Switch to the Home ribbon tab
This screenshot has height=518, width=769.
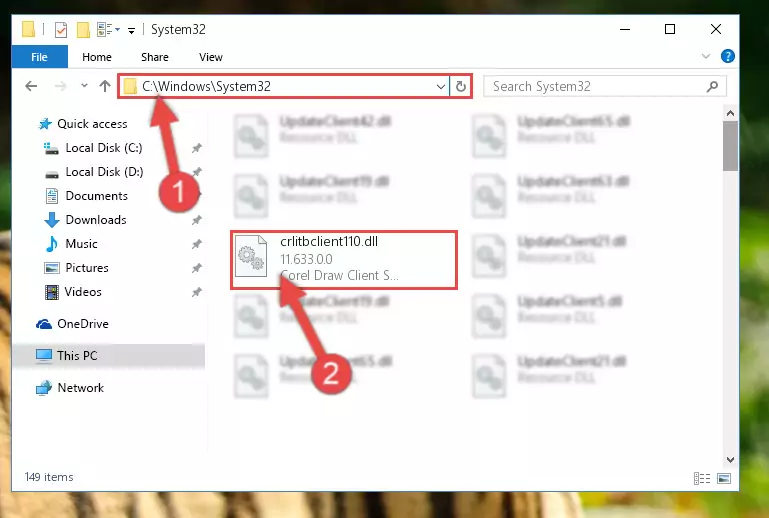(97, 57)
